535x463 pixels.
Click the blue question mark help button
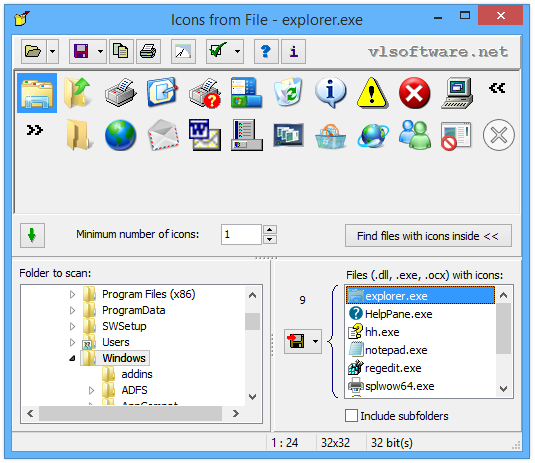click(x=266, y=52)
